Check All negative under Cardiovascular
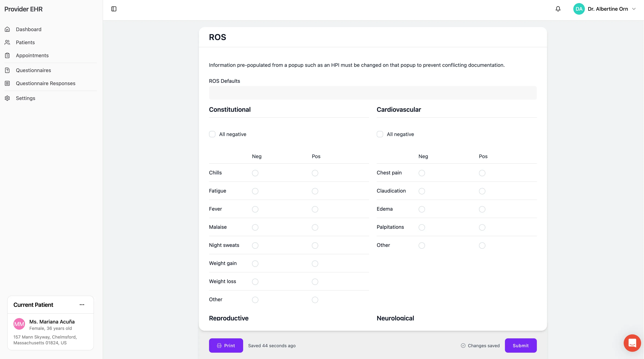Image resolution: width=644 pixels, height=359 pixels. pos(380,134)
